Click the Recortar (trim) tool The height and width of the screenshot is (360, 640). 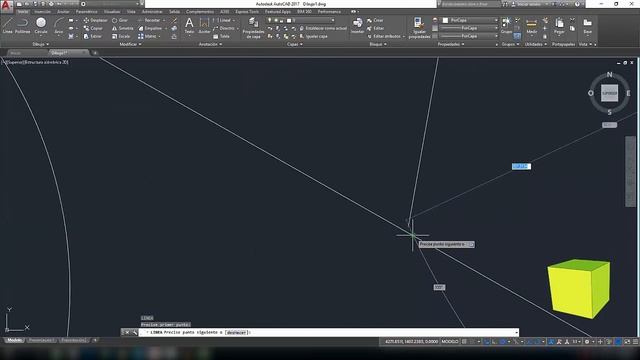pos(149,20)
